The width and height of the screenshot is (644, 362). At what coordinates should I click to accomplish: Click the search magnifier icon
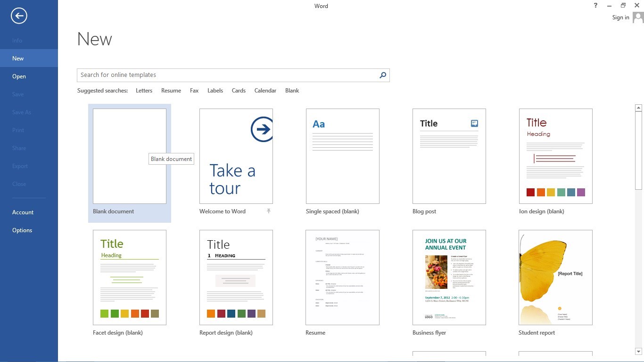point(383,75)
